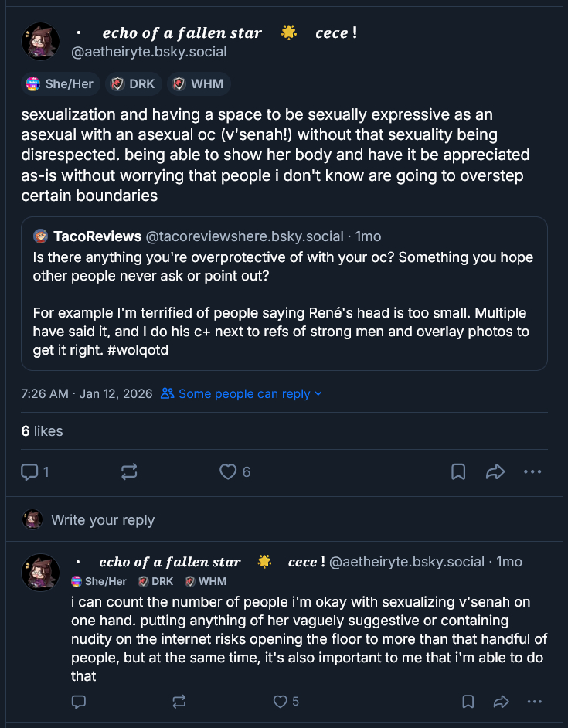The width and height of the screenshot is (568, 728).
Task: Expand the 'Some people can reply' dropdown
Action: [x=241, y=394]
